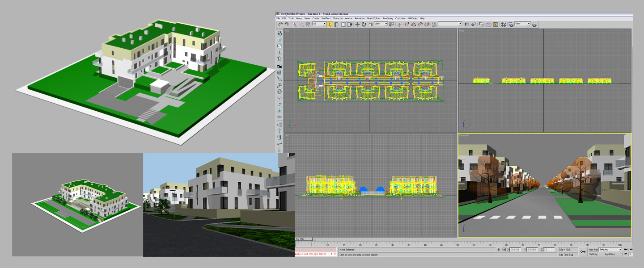Toggle the Selection Lock padlock
Image resolution: width=644 pixels, height=268 pixels.
click(x=498, y=250)
